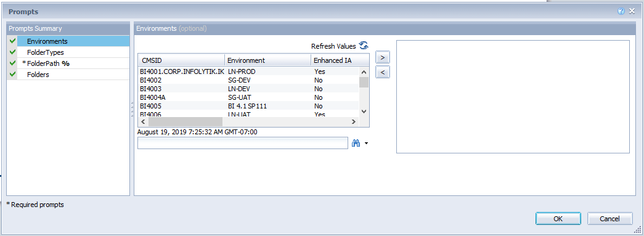Open the search options dropdown arrow
The height and width of the screenshot is (236, 644).
(x=366, y=144)
